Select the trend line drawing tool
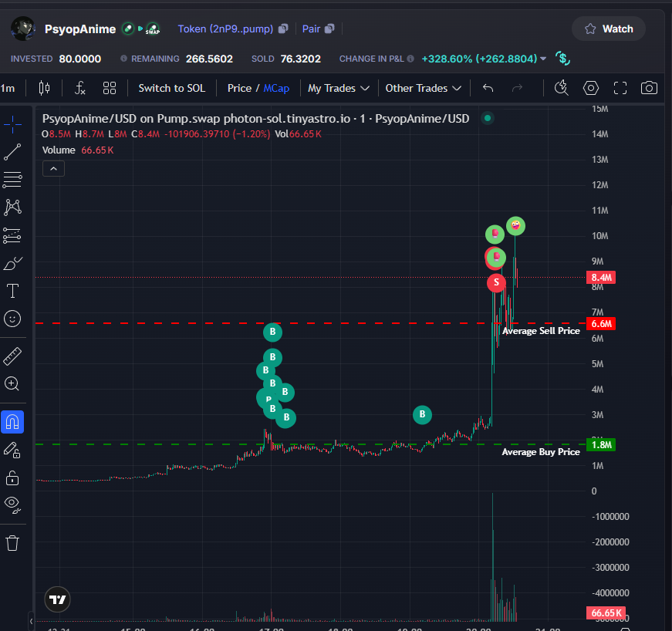The height and width of the screenshot is (631, 672). click(x=12, y=152)
